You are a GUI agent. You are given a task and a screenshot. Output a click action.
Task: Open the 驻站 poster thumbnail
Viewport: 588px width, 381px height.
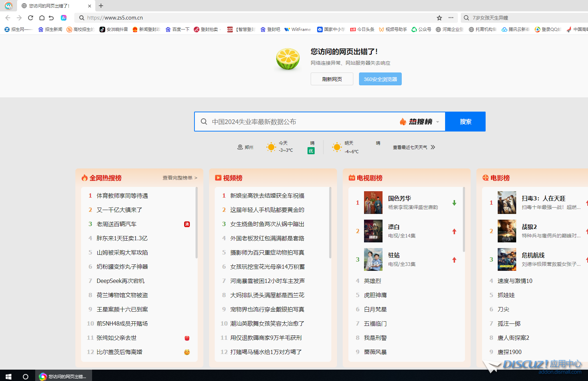373,259
